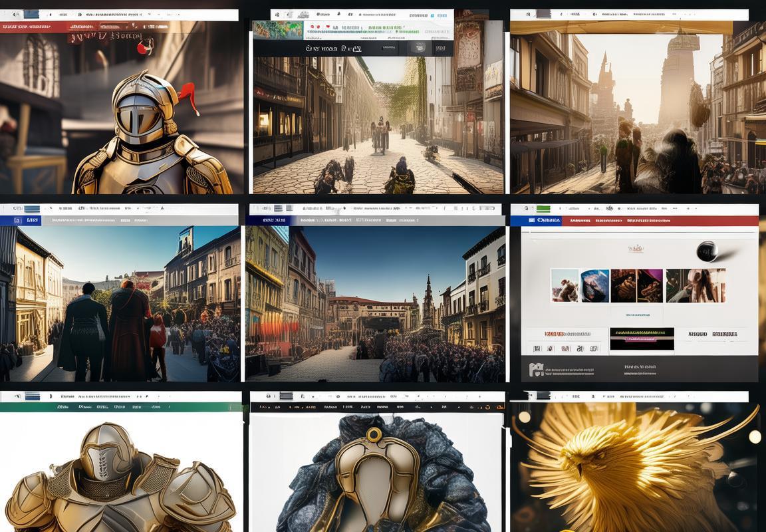Click the black sphere icon on the gallery page
The width and height of the screenshot is (766, 532).
tap(707, 251)
